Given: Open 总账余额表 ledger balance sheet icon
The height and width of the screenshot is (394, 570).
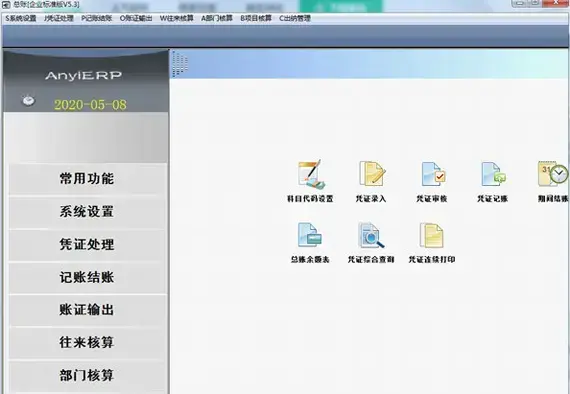Looking at the screenshot, I should pos(309,235).
